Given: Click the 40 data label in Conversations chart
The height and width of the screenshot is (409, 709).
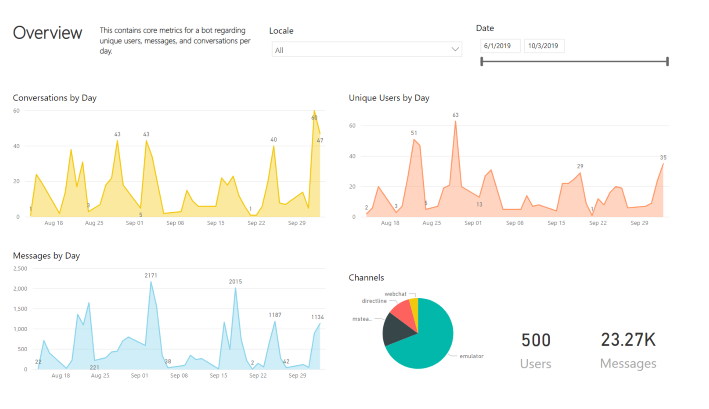Looking at the screenshot, I should tap(274, 140).
